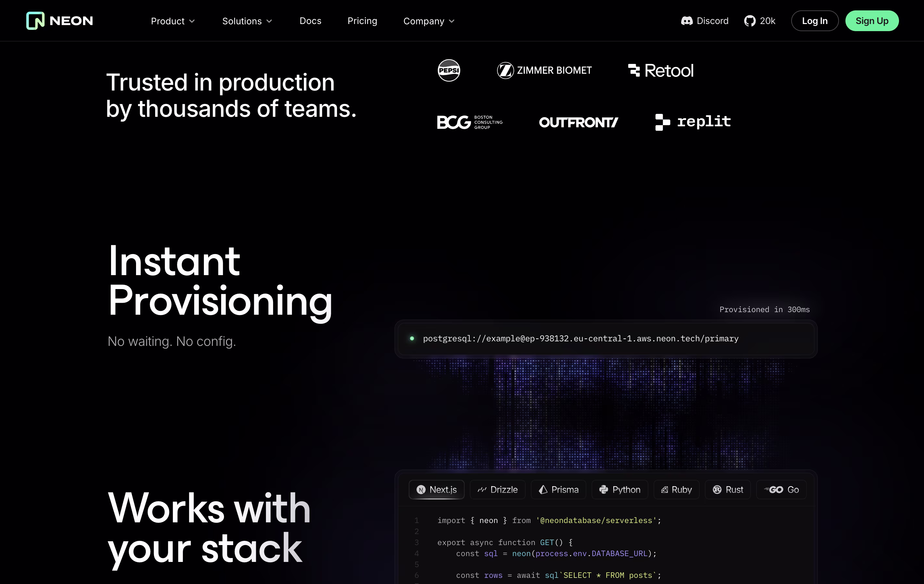Click the Retool logo
This screenshot has width=924, height=584.
pyautogui.click(x=660, y=70)
